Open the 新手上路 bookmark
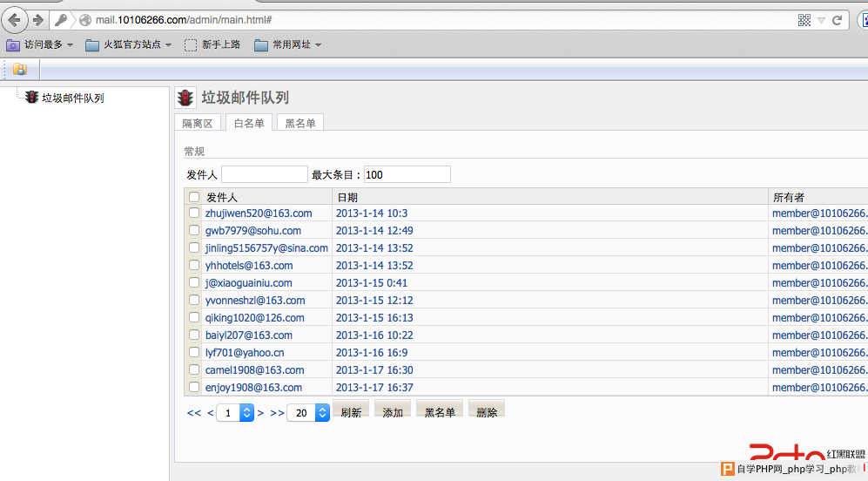Screen dimensions: 868x481 point(212,45)
